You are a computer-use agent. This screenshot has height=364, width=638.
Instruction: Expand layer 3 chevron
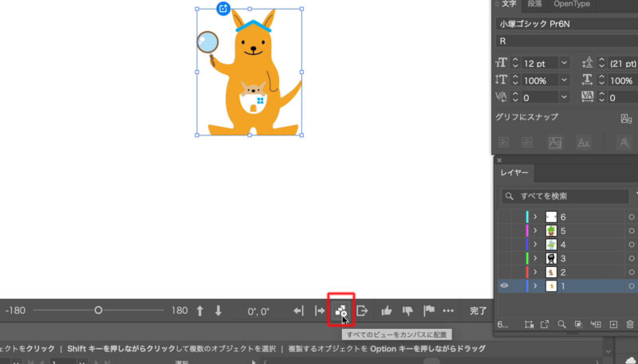[535, 258]
